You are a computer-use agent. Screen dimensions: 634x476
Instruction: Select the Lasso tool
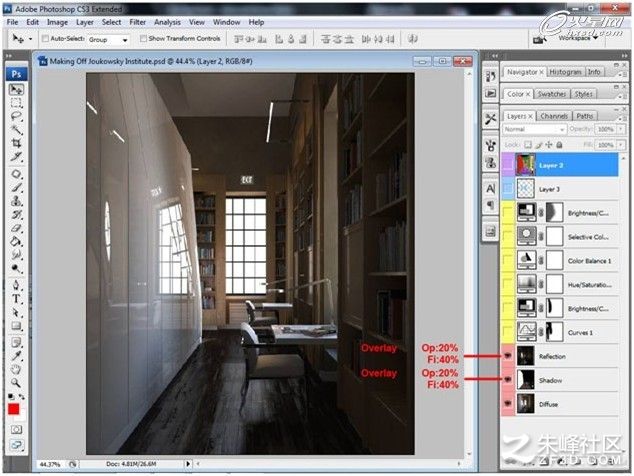(16, 116)
